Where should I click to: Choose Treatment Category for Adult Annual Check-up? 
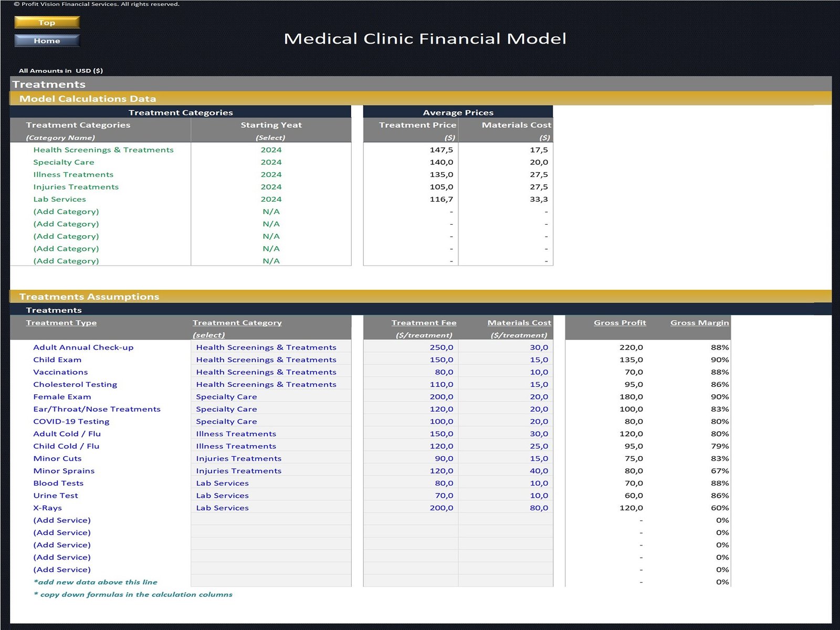click(266, 347)
